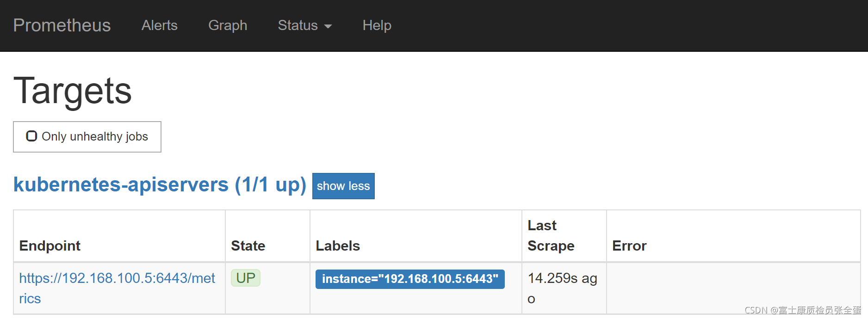Go to the Alerts page
The height and width of the screenshot is (319, 868).
click(160, 25)
